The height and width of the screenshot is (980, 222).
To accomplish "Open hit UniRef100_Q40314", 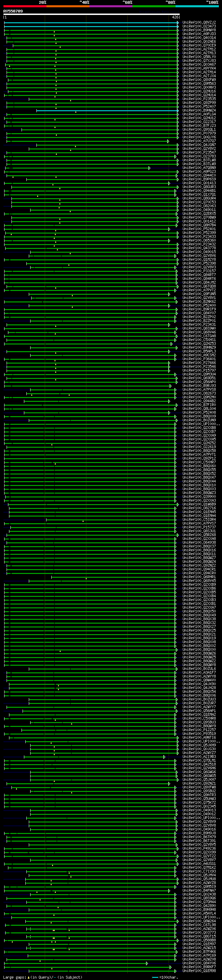I will 199,38.
